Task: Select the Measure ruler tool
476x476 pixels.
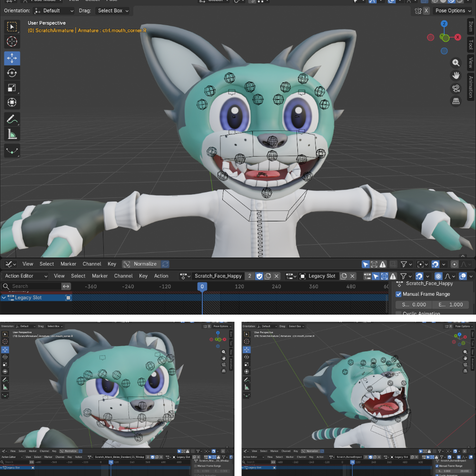Action: pos(12,134)
